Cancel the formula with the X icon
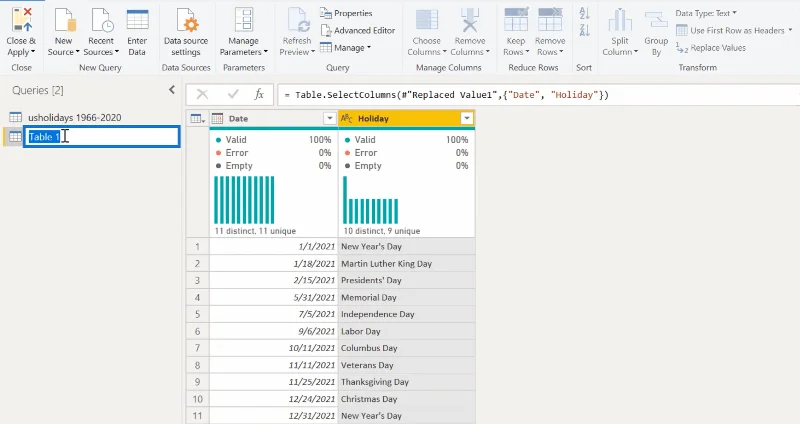The height and width of the screenshot is (424, 800). [202, 94]
